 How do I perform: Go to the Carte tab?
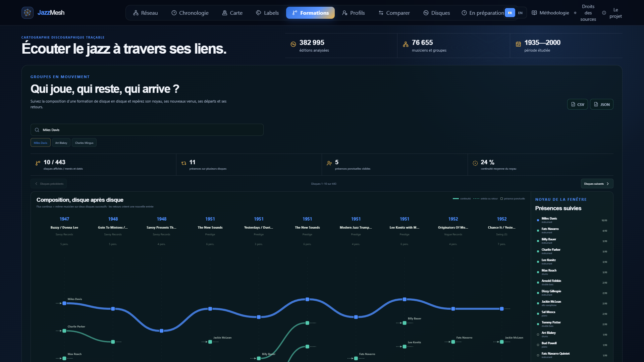pos(232,13)
